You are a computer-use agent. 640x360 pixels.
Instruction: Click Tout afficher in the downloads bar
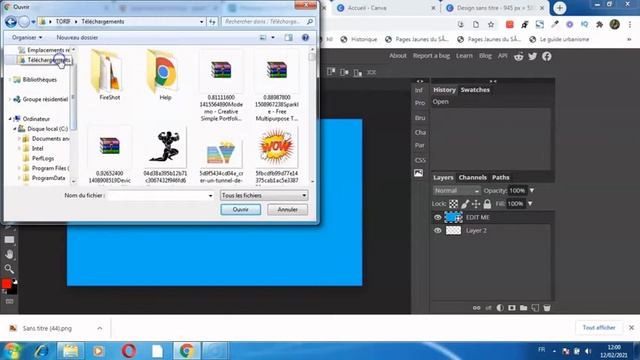599,328
